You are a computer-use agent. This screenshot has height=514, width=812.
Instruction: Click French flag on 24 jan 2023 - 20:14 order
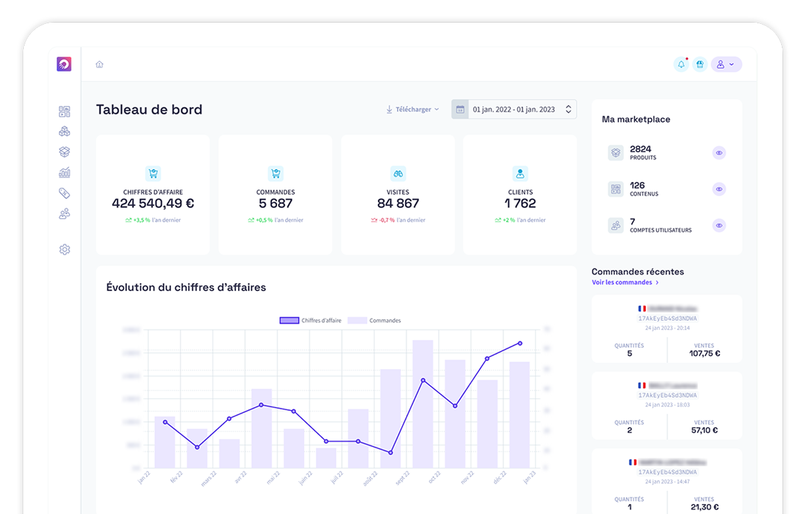642,308
